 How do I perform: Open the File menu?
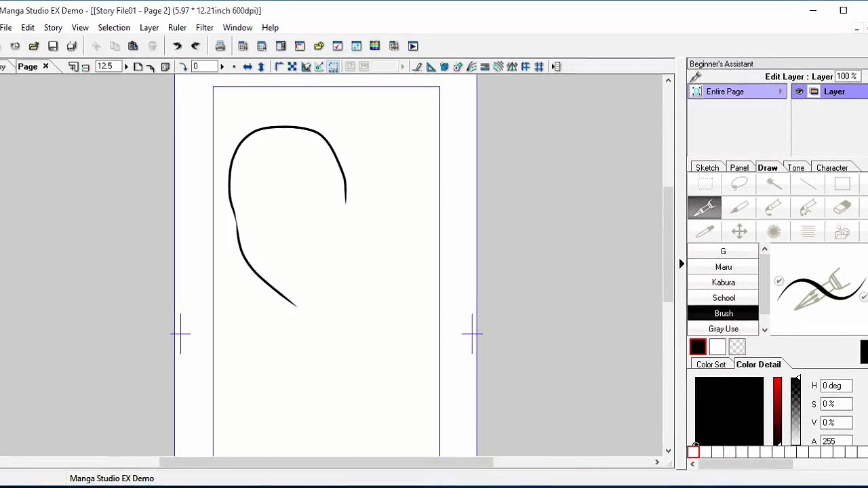click(x=5, y=28)
